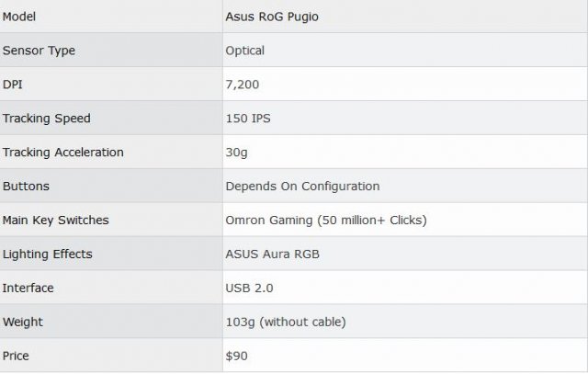The width and height of the screenshot is (588, 374).
Task: Click the "Tracking Speed" label
Action: (x=46, y=119)
